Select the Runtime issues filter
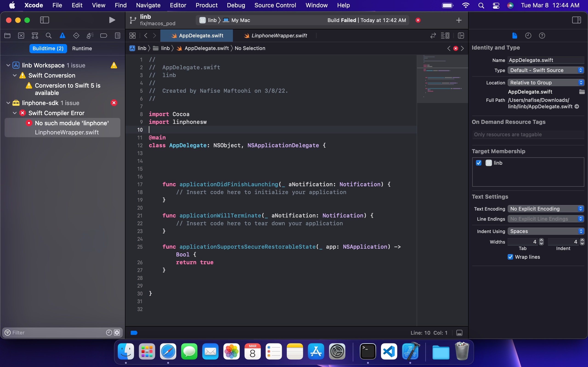 (82, 48)
